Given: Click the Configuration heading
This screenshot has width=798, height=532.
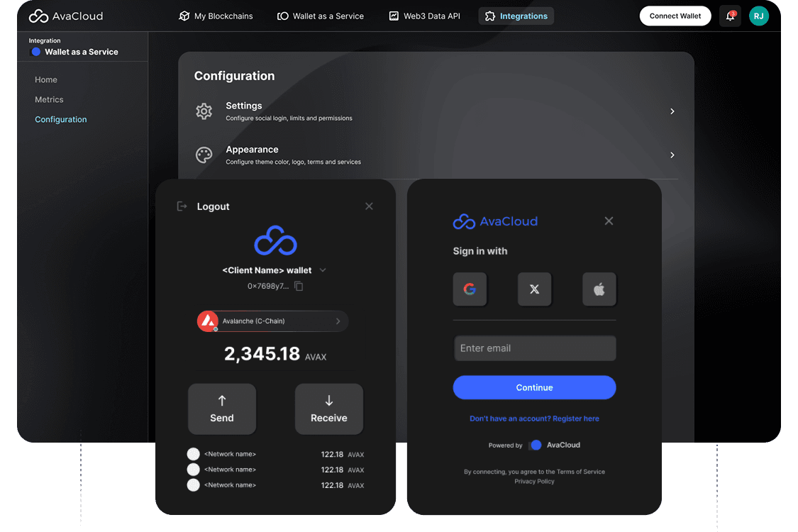Looking at the screenshot, I should 235,76.
